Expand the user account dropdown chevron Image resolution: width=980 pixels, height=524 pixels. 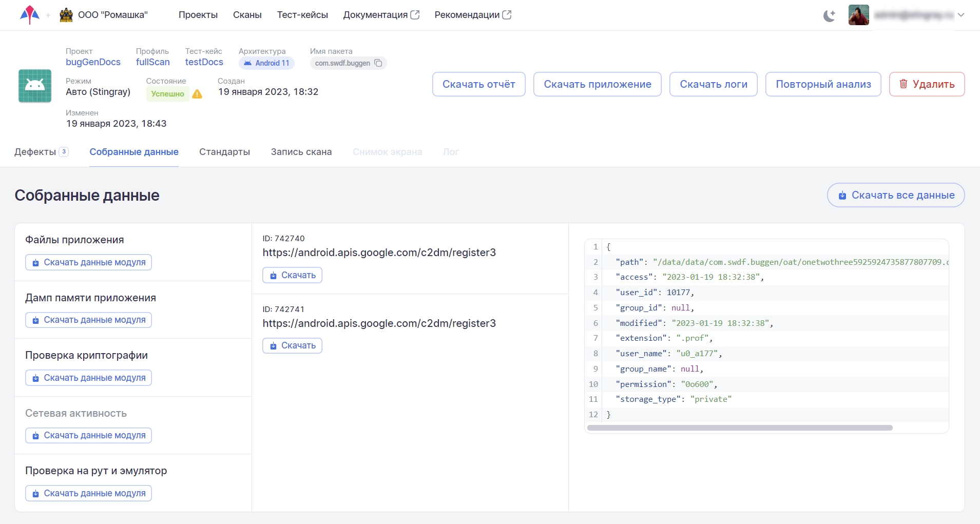[961, 15]
